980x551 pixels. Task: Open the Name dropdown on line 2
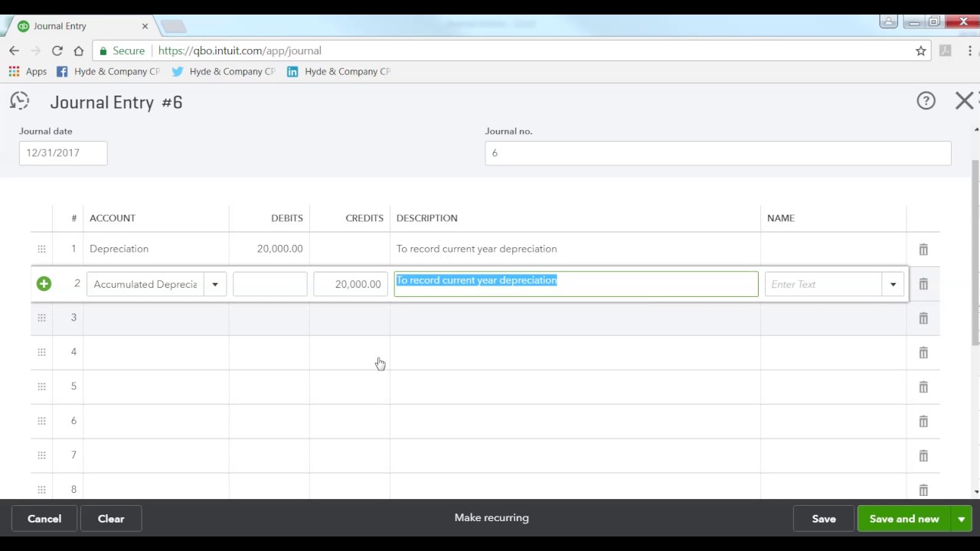point(893,284)
